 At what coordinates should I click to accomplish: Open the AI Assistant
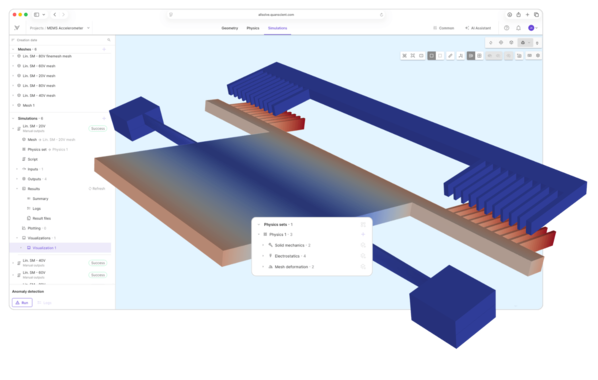tap(478, 28)
